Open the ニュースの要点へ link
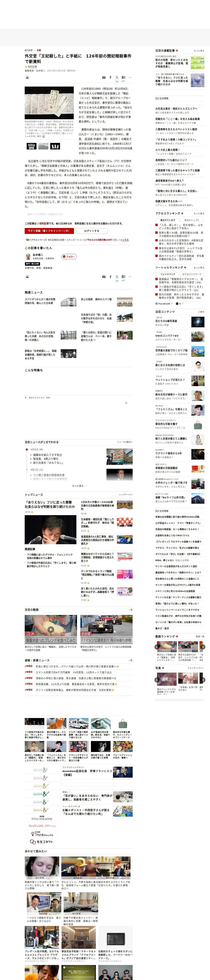 tap(125, 442)
